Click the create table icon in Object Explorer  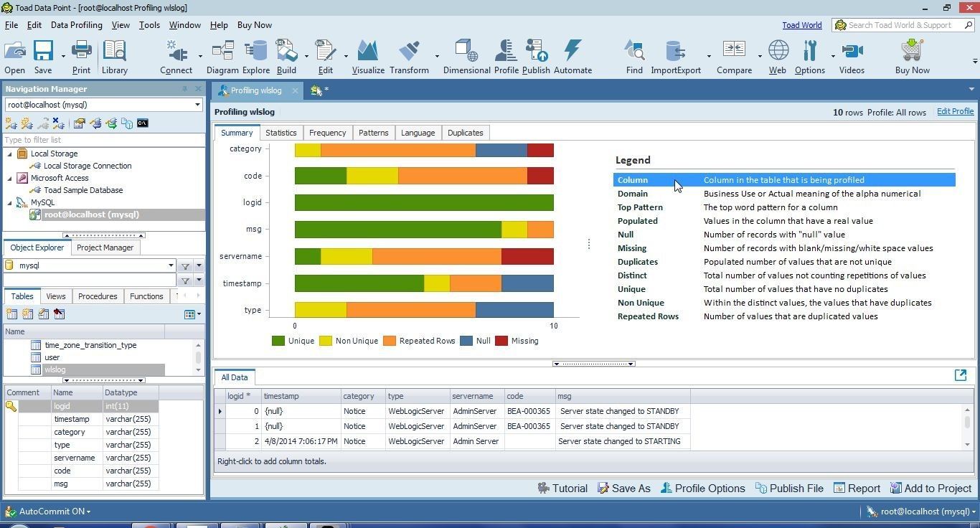11,314
